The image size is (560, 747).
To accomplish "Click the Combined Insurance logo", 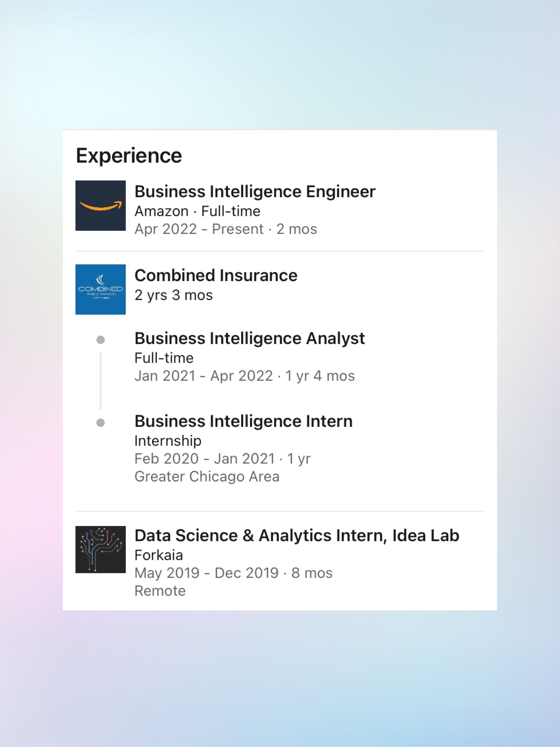I will point(100,289).
